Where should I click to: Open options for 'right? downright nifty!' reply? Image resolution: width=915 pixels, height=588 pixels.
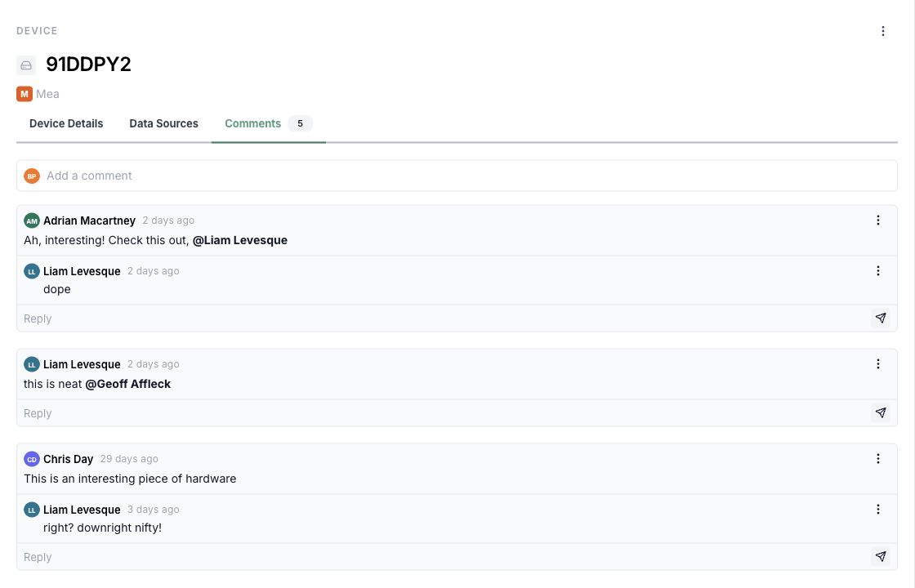(x=877, y=510)
